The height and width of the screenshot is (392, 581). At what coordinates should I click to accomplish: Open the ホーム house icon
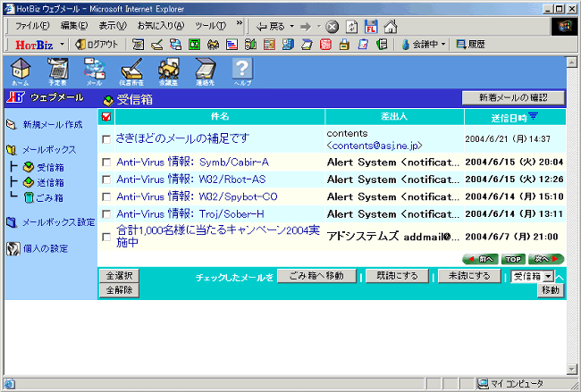[21, 71]
